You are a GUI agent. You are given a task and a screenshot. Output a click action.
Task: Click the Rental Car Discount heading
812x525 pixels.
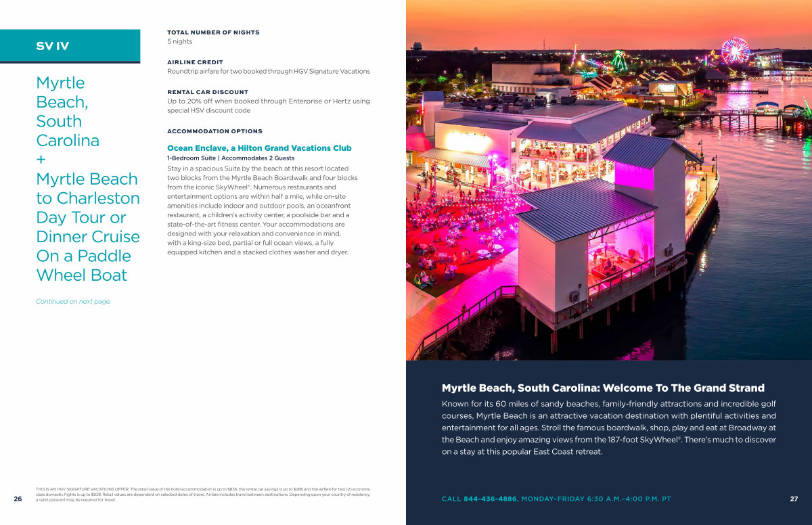point(208,92)
